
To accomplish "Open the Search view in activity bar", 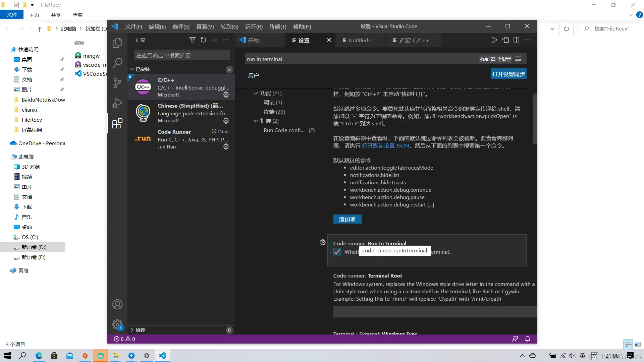I will point(117,63).
